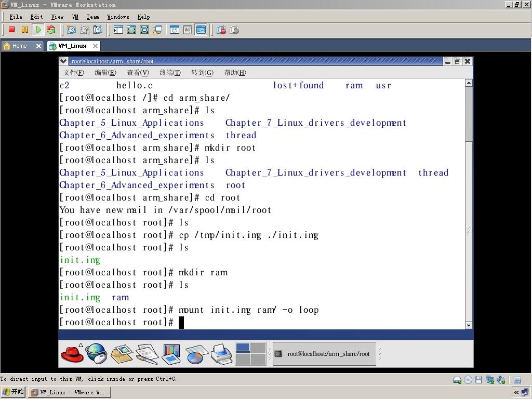Launch the word processor icon
The height and width of the screenshot is (399, 532).
147,353
